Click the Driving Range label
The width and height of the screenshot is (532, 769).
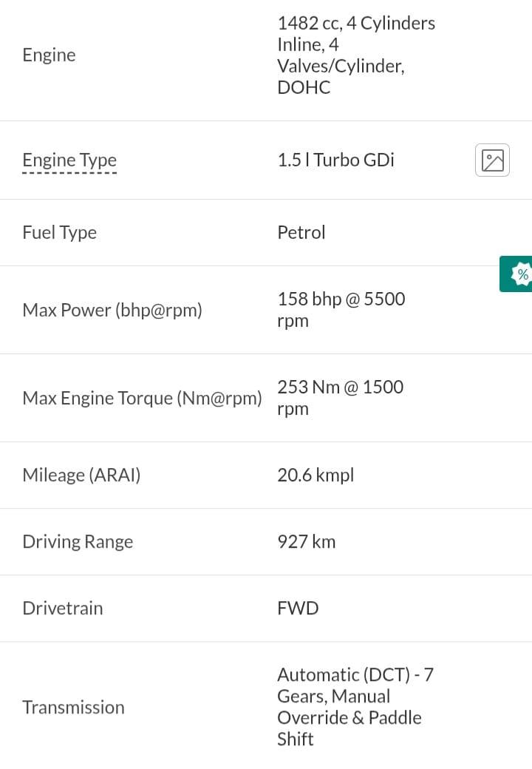click(x=78, y=541)
